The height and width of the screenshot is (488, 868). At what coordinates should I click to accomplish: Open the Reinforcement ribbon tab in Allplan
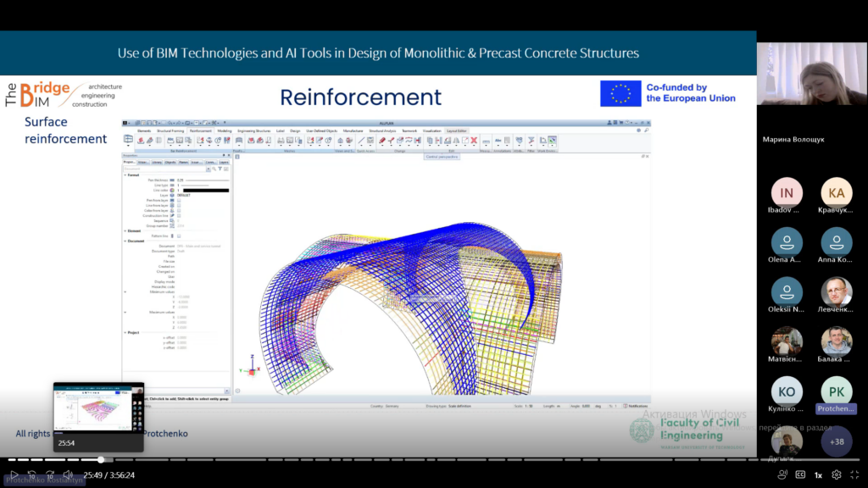pos(201,131)
